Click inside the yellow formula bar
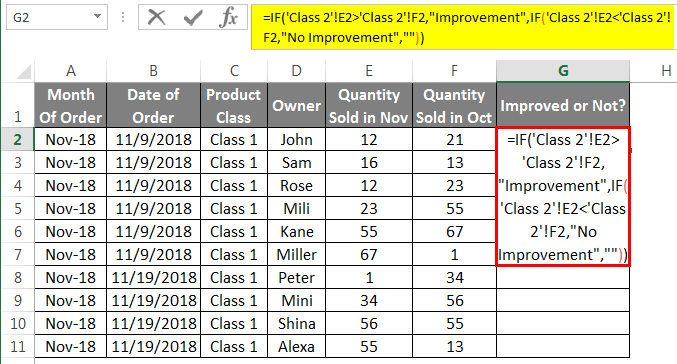 [462, 27]
